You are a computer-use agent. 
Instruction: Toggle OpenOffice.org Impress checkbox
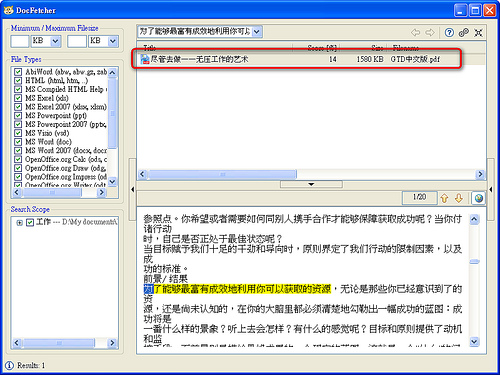coord(18,177)
